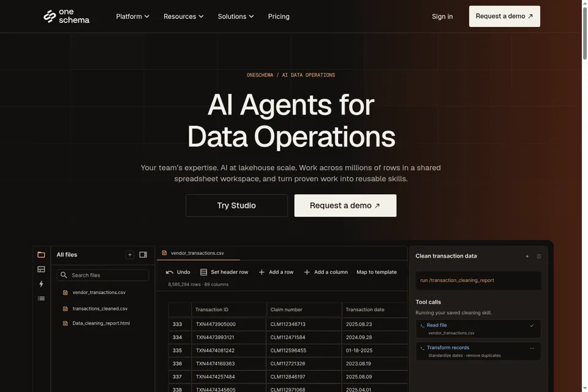Open the Pricing page
Image resolution: width=588 pixels, height=392 pixels.
(x=279, y=17)
